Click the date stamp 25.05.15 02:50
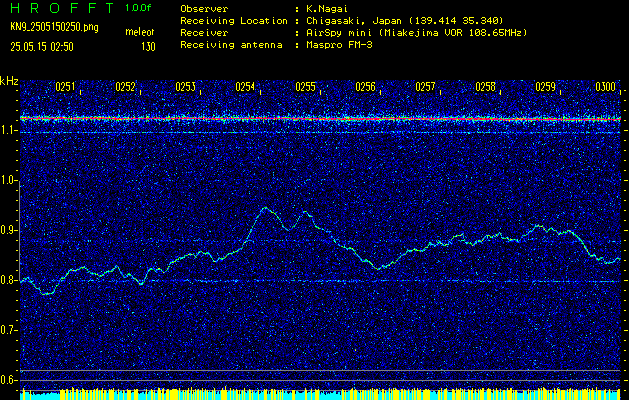This screenshot has width=629, height=400. [42, 47]
